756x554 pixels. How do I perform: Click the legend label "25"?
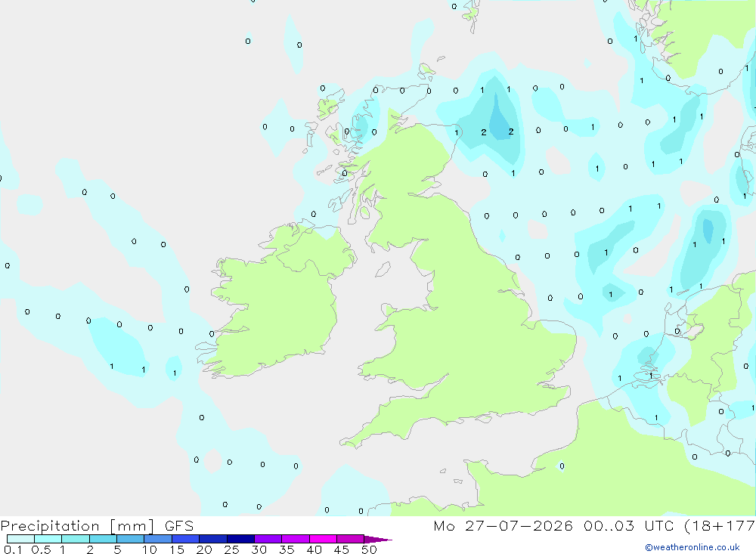click(232, 549)
